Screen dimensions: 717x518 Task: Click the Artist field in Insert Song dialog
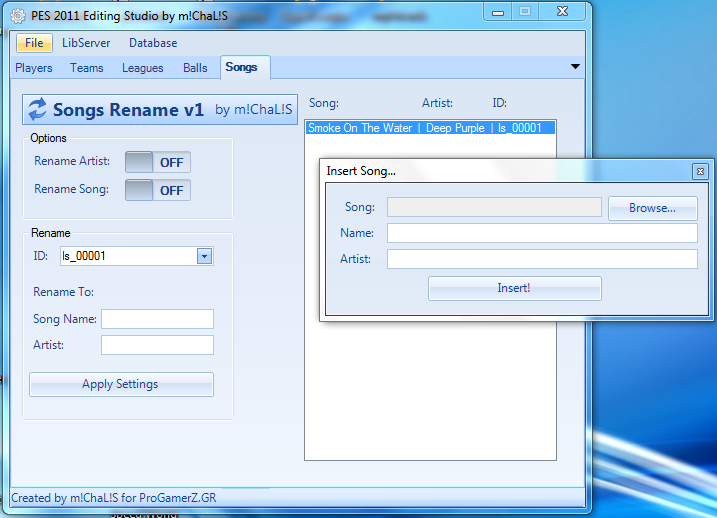[542, 259]
